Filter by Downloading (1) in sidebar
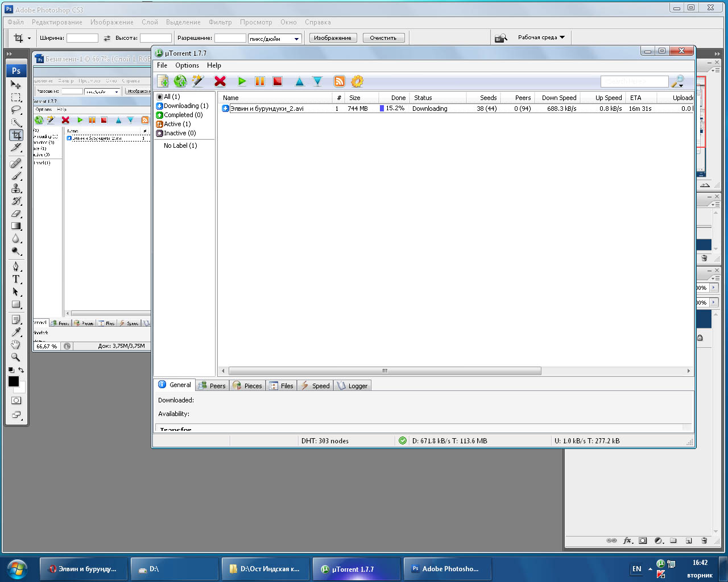Screen dimensions: 728x582 pyautogui.click(x=182, y=106)
